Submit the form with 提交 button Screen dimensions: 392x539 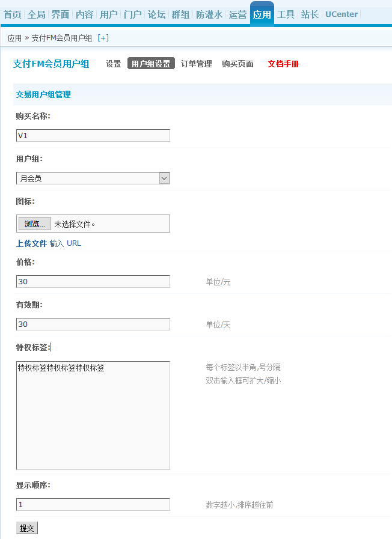click(x=27, y=528)
